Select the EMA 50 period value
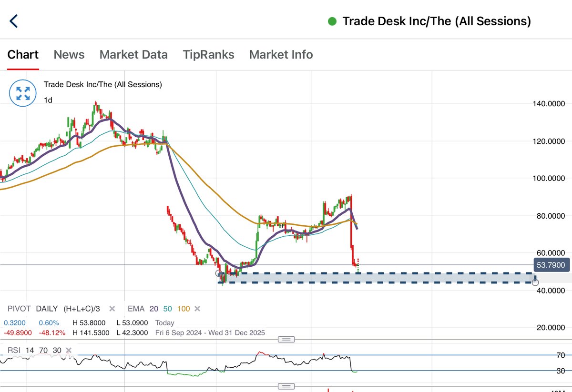 tap(167, 309)
